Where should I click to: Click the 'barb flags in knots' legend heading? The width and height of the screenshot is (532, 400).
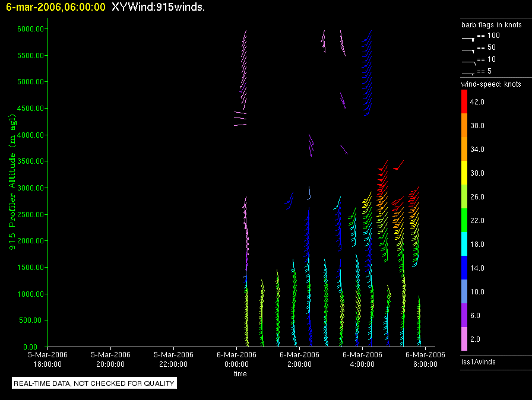[x=491, y=25]
